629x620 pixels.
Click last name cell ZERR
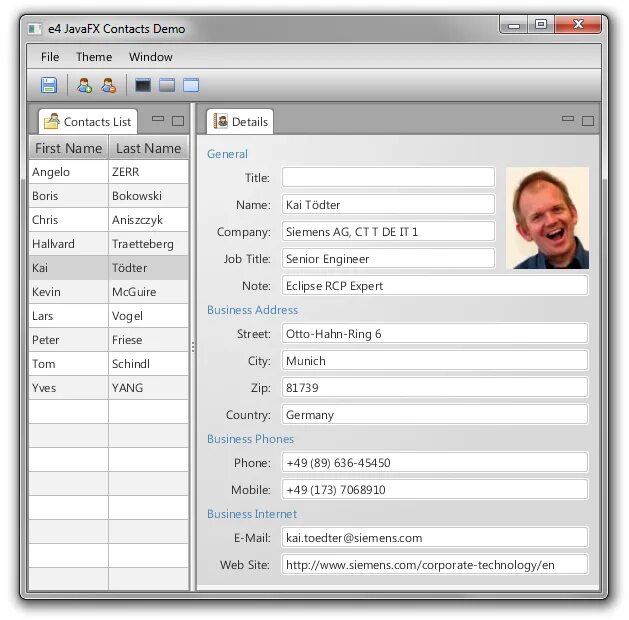[x=148, y=172]
